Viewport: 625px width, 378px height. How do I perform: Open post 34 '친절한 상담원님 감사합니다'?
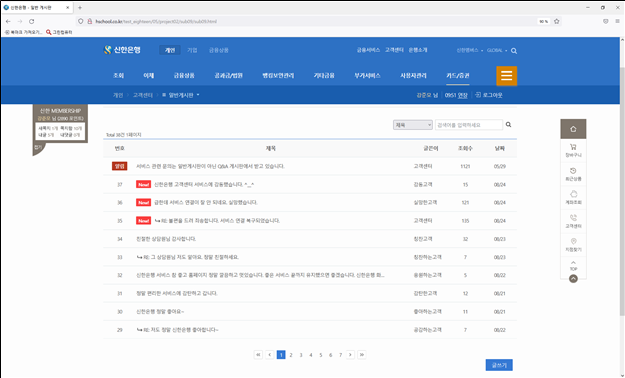tap(166, 239)
